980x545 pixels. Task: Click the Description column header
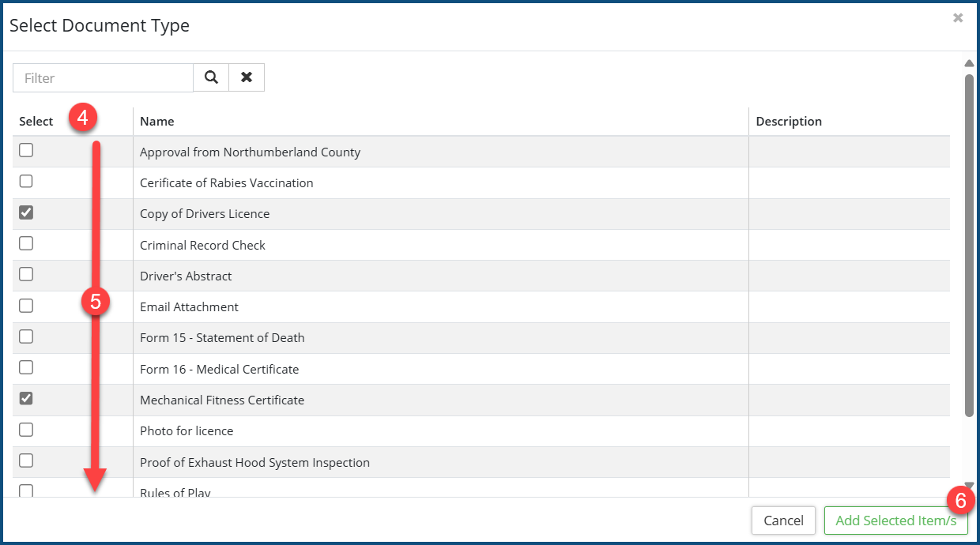pyautogui.click(x=789, y=122)
